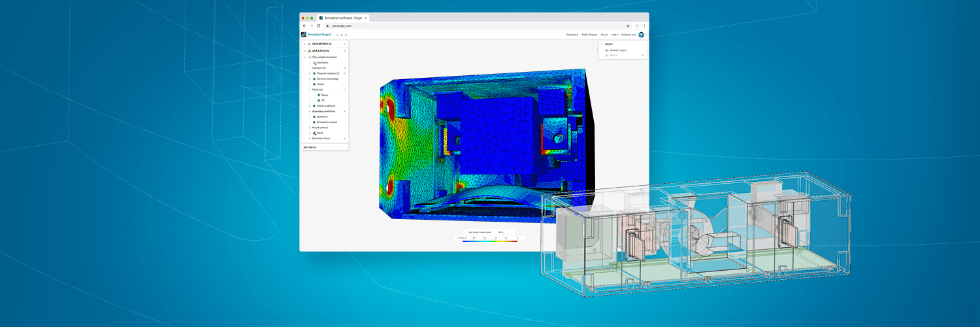Select the Simulation software browser tab
Screen dimensions: 980x327
point(340,18)
